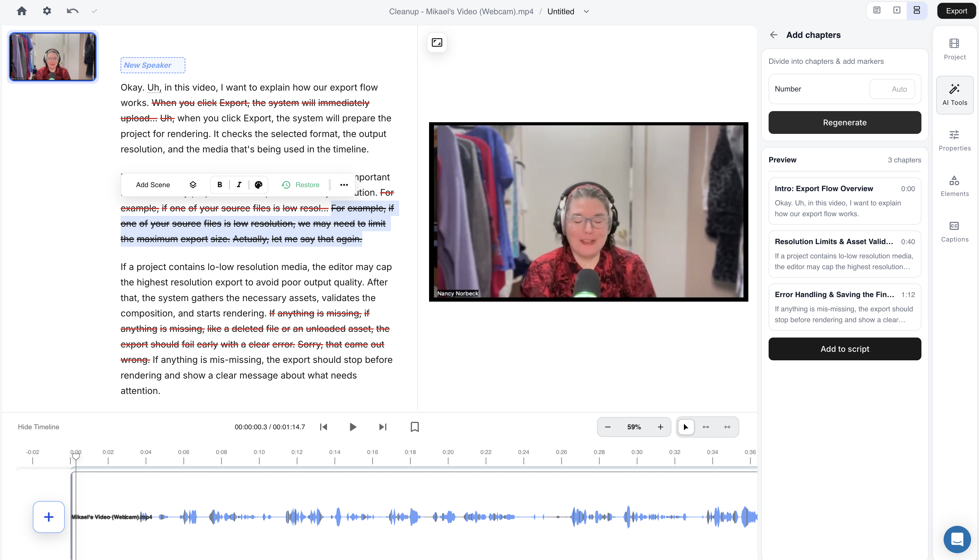Open the Captions sidebar panel
The height and width of the screenshot is (560, 979).
click(954, 232)
